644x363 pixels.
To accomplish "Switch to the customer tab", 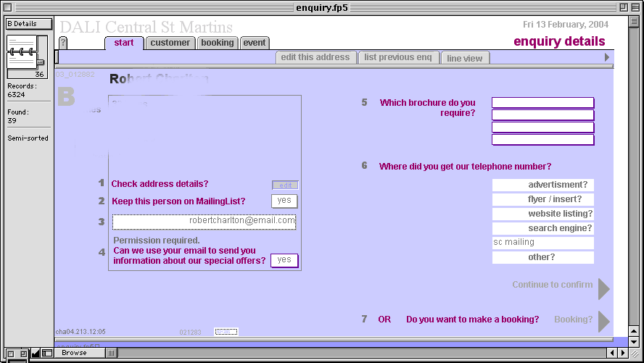I will coord(170,43).
